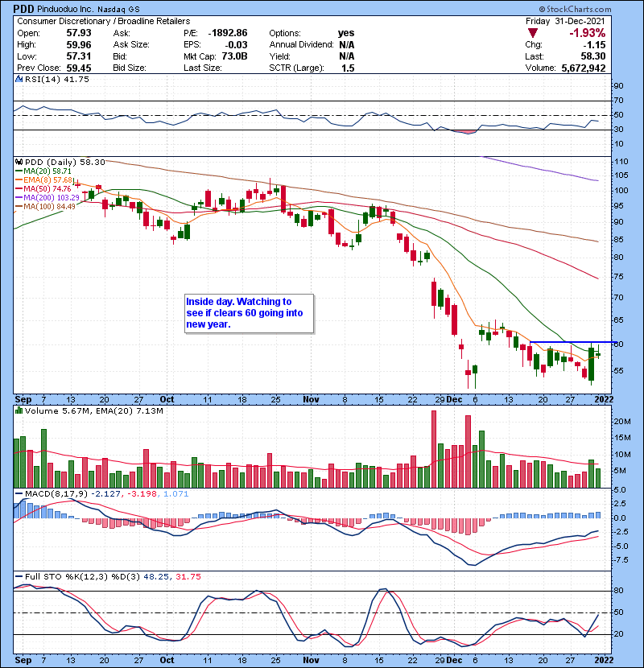Click the RSI(14) 41.75 indicator label

[56, 79]
